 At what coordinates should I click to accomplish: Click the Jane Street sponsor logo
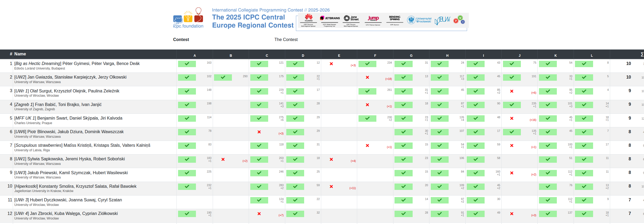pos(351,18)
